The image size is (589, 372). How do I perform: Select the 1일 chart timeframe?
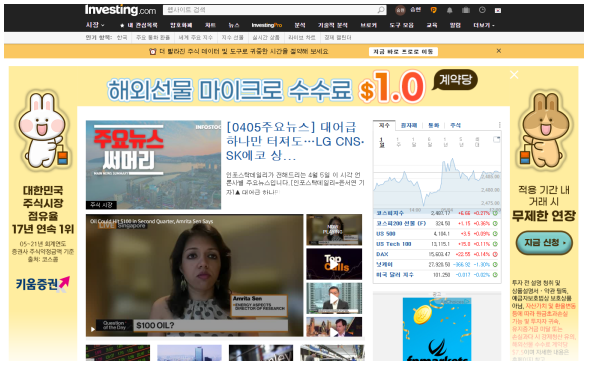[382, 142]
